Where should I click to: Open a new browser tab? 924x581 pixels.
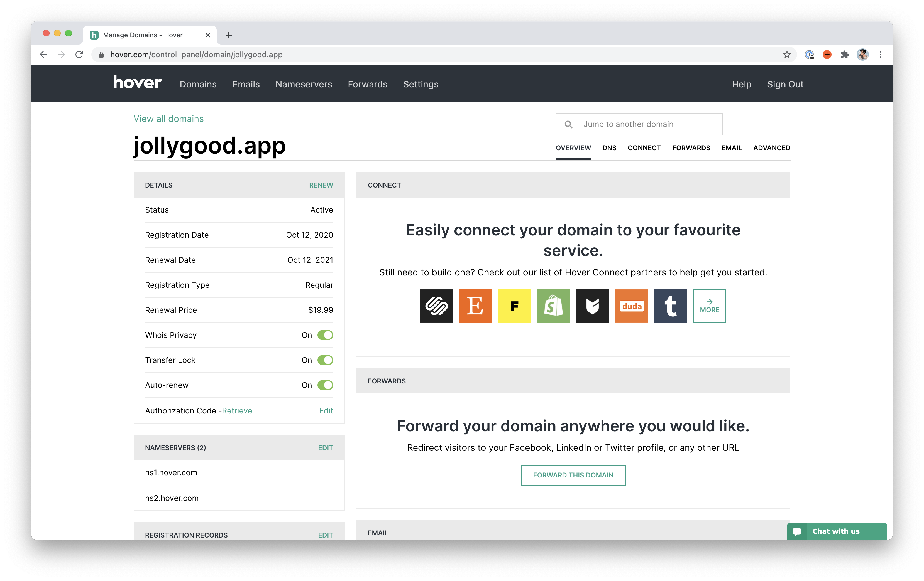(229, 35)
